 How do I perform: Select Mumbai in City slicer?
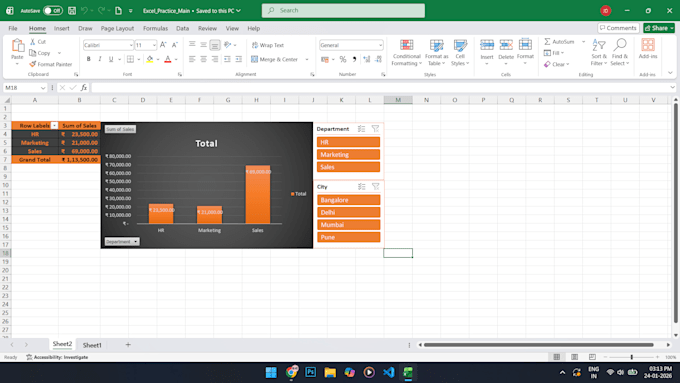click(x=348, y=225)
